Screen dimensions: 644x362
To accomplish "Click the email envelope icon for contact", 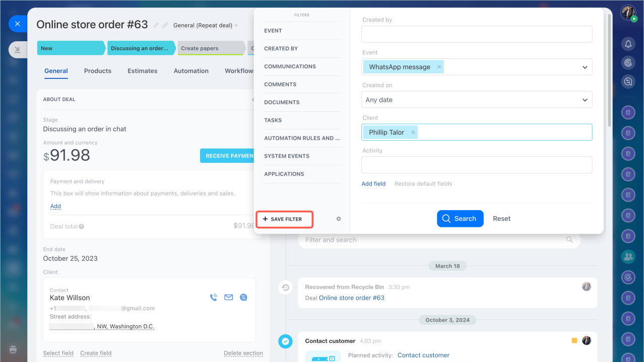I will [x=228, y=297].
